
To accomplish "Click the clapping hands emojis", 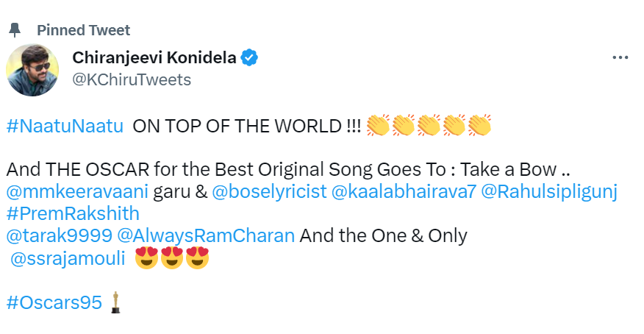I will (x=428, y=126).
